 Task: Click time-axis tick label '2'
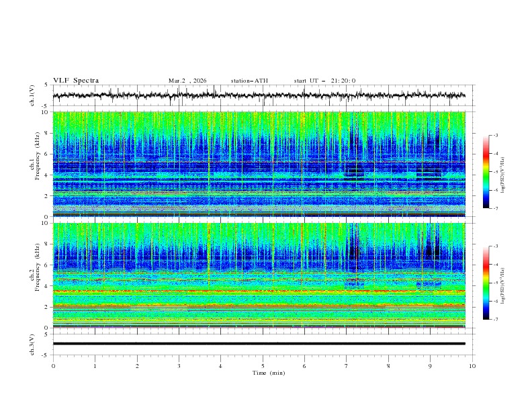click(137, 366)
